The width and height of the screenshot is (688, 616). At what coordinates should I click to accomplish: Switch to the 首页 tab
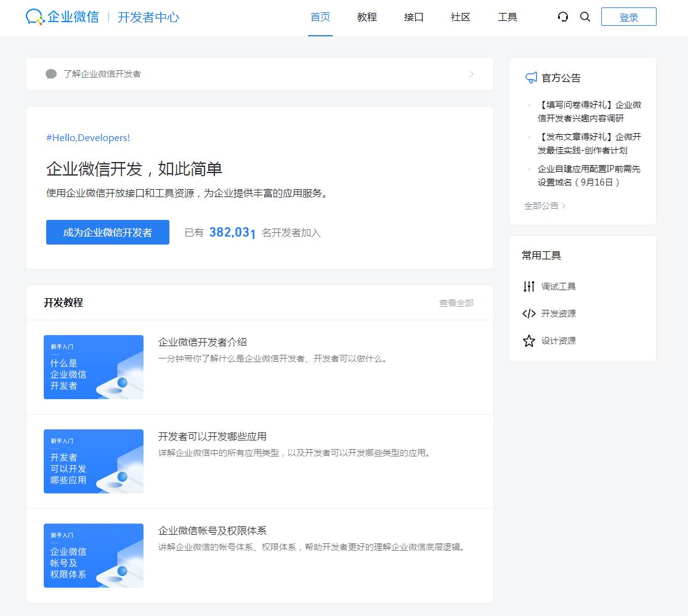[320, 17]
